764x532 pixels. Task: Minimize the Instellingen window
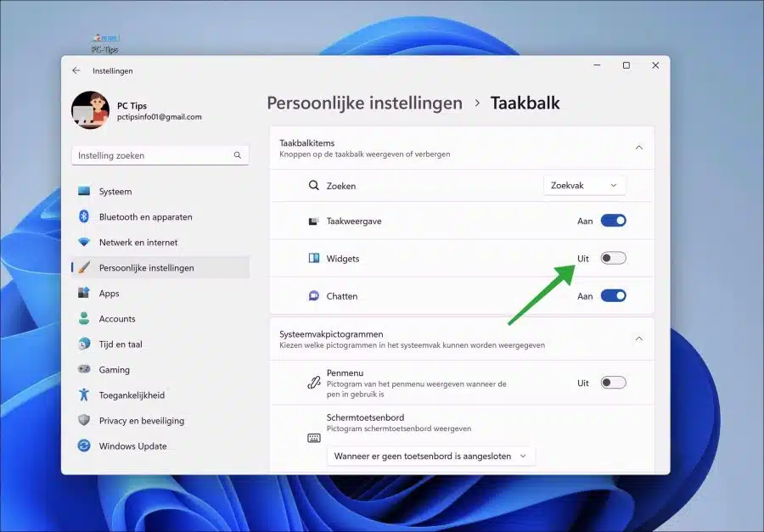[x=597, y=65]
